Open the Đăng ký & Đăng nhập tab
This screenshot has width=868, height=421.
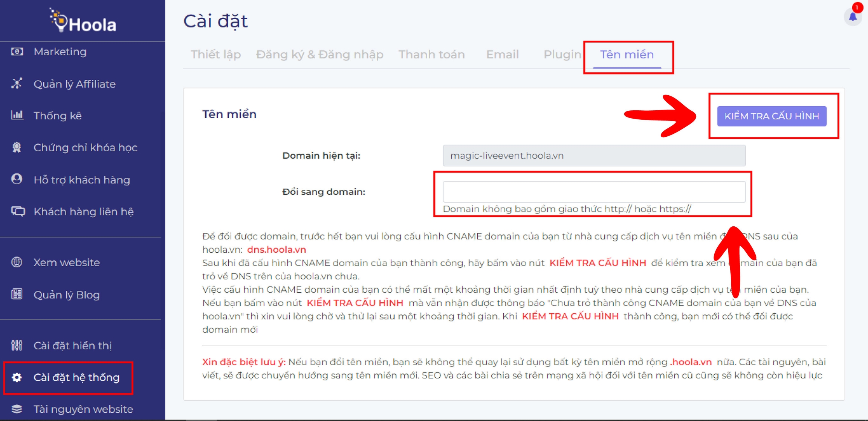click(319, 55)
